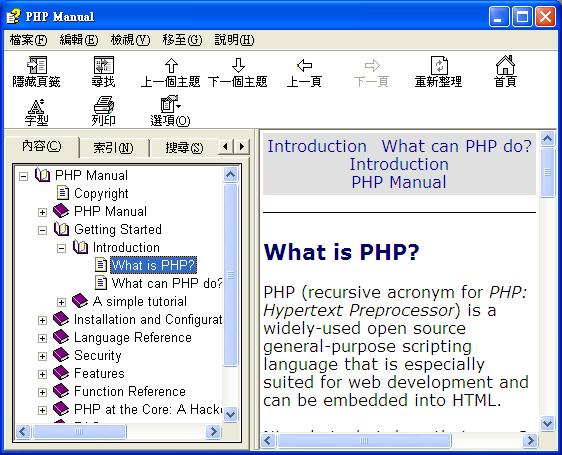Follow the What can PHP do? header link
Screen dimensions: 562x455
click(457, 146)
